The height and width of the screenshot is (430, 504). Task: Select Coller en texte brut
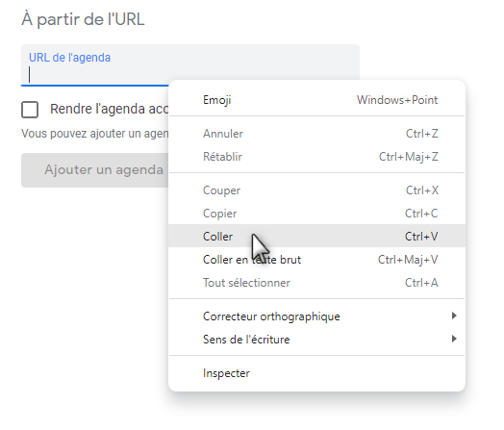tap(317, 260)
